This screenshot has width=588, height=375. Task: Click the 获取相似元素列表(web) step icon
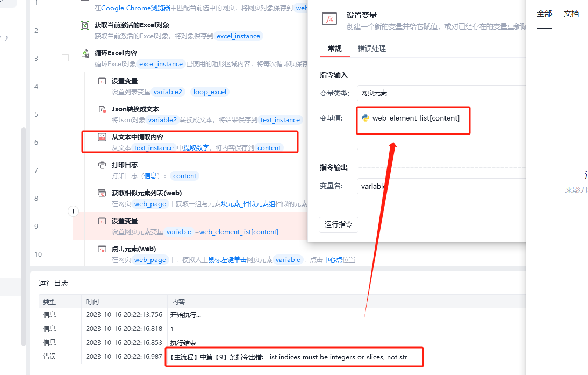point(102,193)
